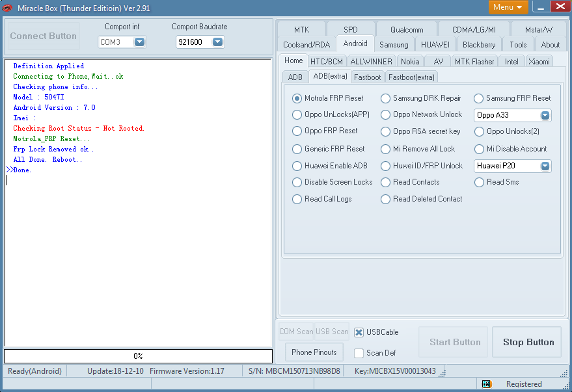Click the USB Scan button

point(332,332)
